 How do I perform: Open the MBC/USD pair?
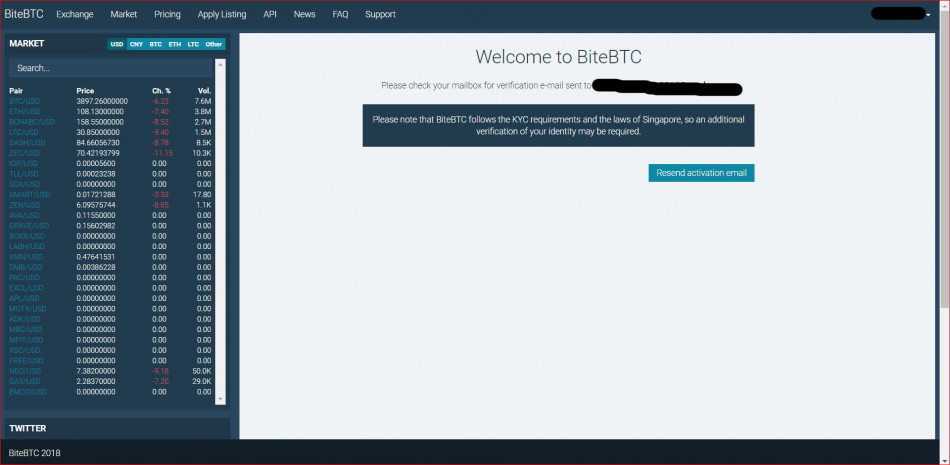(25, 330)
